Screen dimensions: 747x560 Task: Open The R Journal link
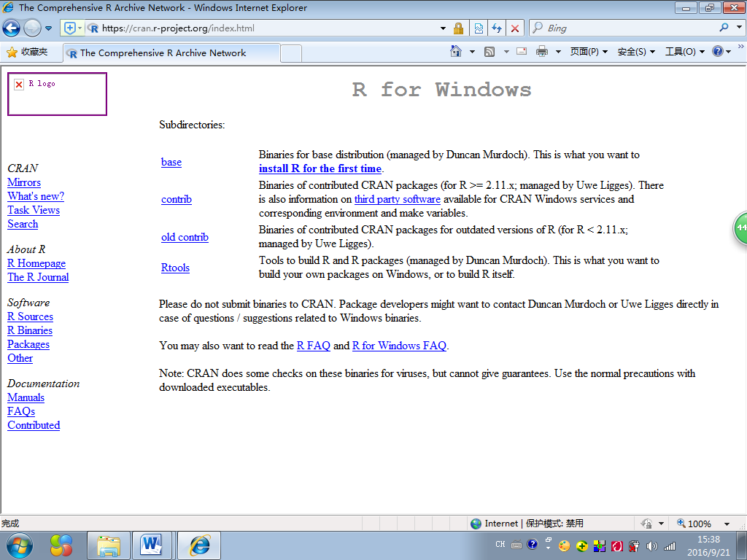point(38,277)
